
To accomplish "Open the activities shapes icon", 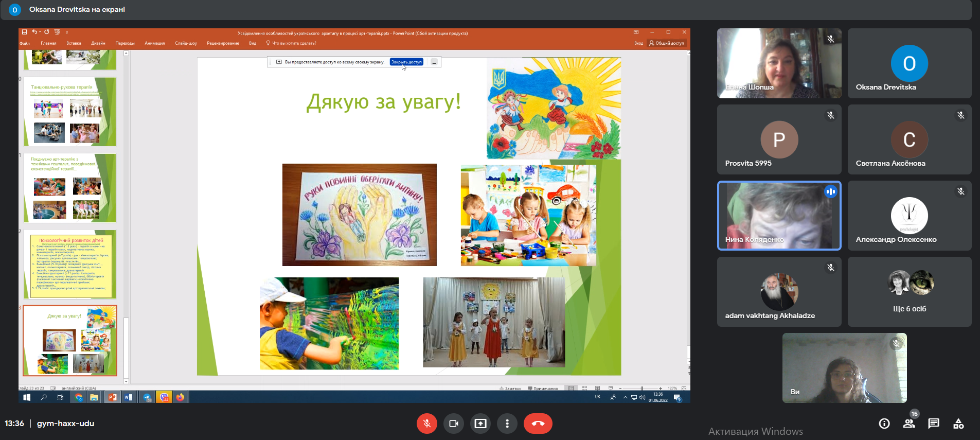I will point(958,424).
